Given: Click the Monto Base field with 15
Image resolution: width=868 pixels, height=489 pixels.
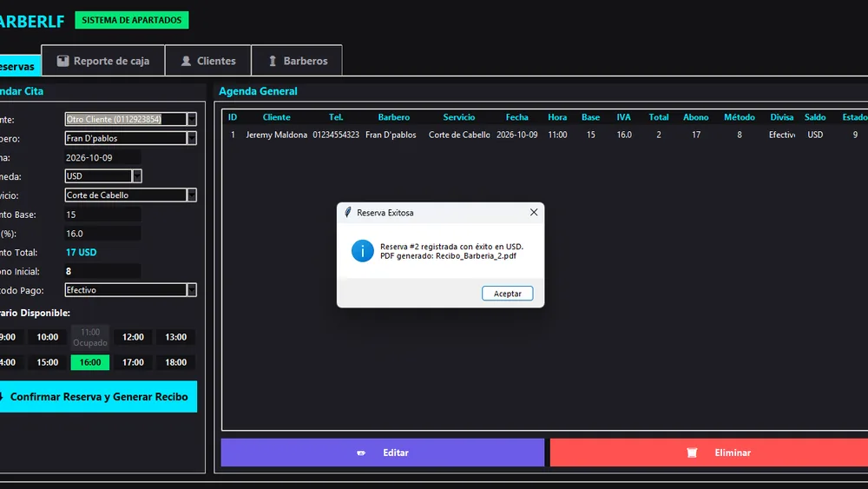Looking at the screenshot, I should pyautogui.click(x=102, y=215).
